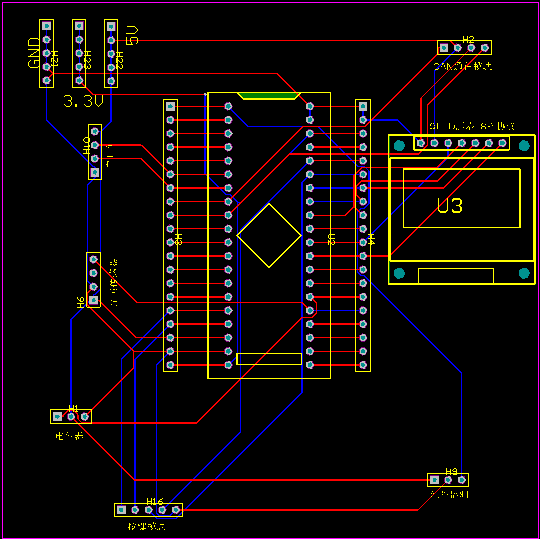Click U3 lower-right mounting hole
Image resolution: width=540 pixels, height=539 pixels.
(524, 273)
